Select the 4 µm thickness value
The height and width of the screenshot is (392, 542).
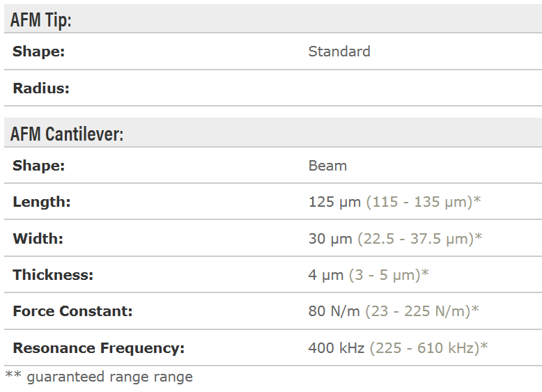pyautogui.click(x=326, y=275)
